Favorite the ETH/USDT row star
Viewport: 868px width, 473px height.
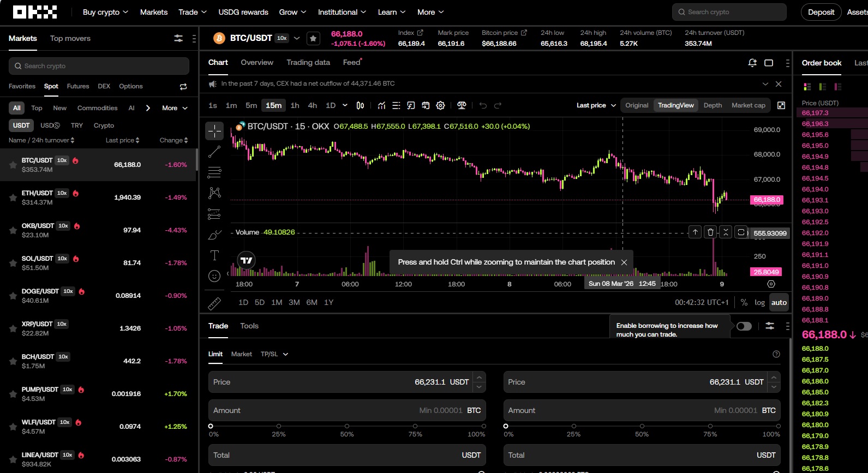pyautogui.click(x=13, y=197)
